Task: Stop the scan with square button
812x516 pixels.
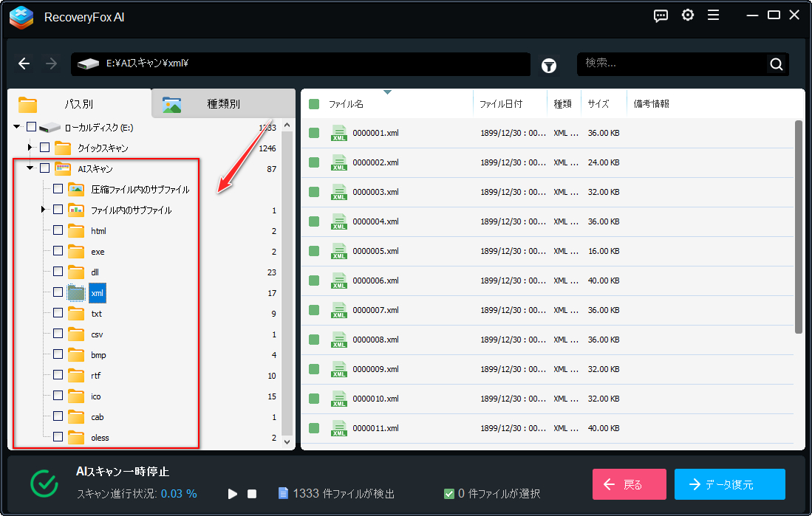Action: point(252,493)
